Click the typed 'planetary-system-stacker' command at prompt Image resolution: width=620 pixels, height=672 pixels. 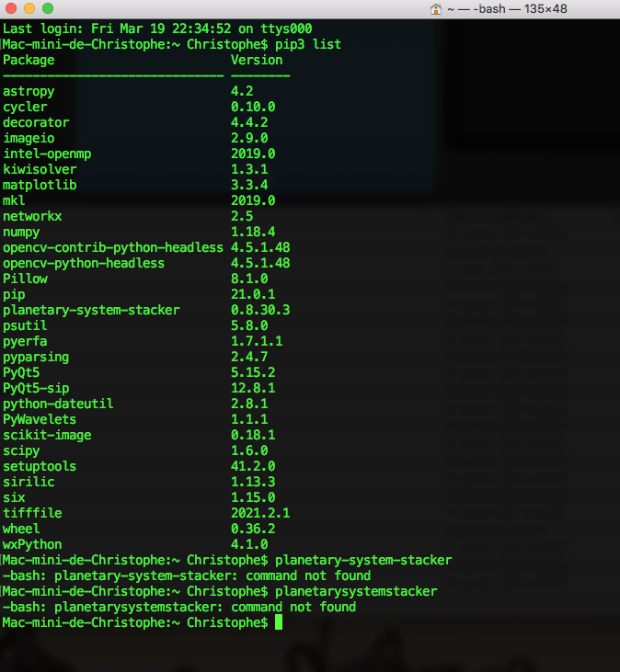click(x=363, y=561)
